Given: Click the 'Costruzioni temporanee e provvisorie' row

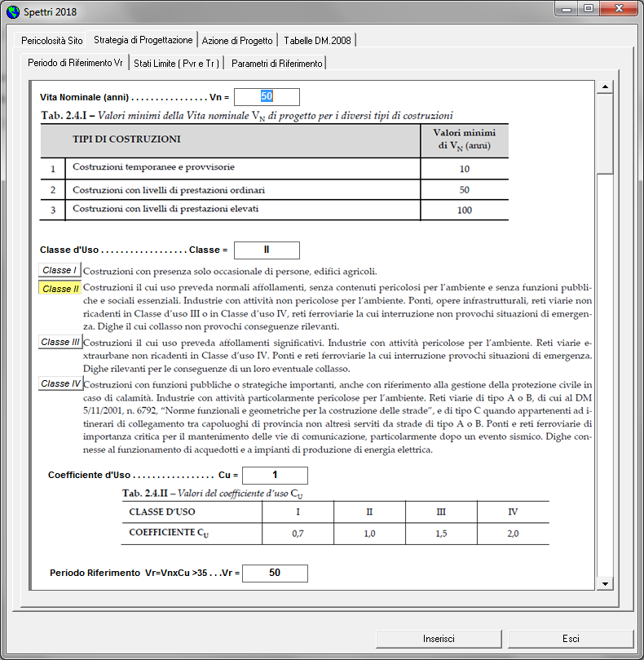Looking at the screenshot, I should 274,168.
